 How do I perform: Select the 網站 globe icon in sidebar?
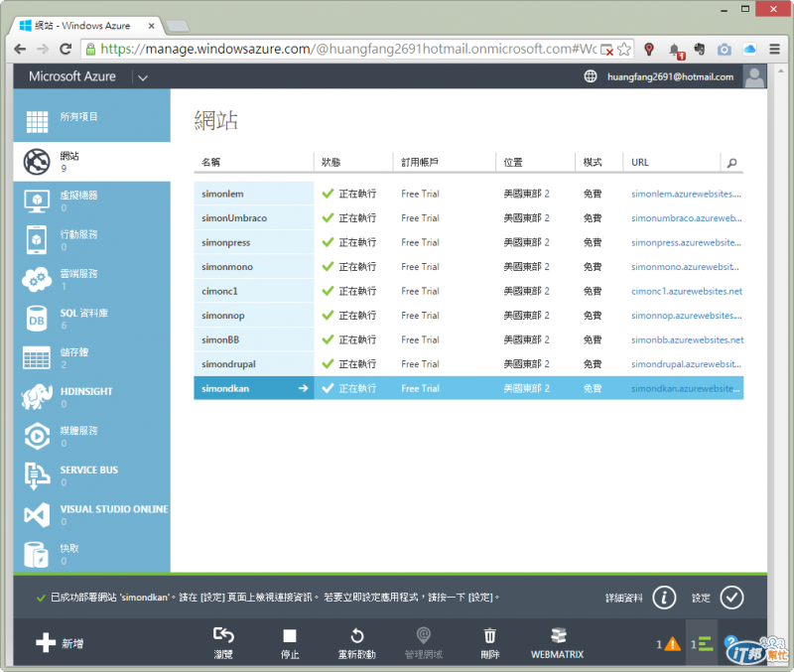(x=37, y=162)
